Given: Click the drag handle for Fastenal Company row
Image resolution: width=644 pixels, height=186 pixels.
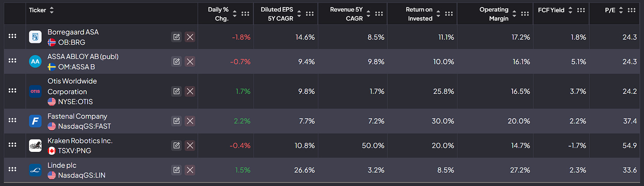Looking at the screenshot, I should pyautogui.click(x=12, y=121).
